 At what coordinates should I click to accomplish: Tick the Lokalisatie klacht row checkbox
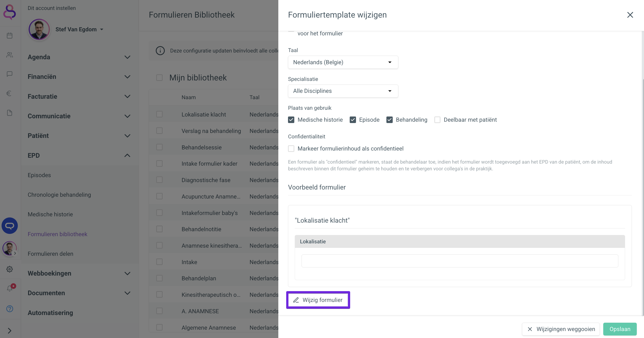pos(159,114)
